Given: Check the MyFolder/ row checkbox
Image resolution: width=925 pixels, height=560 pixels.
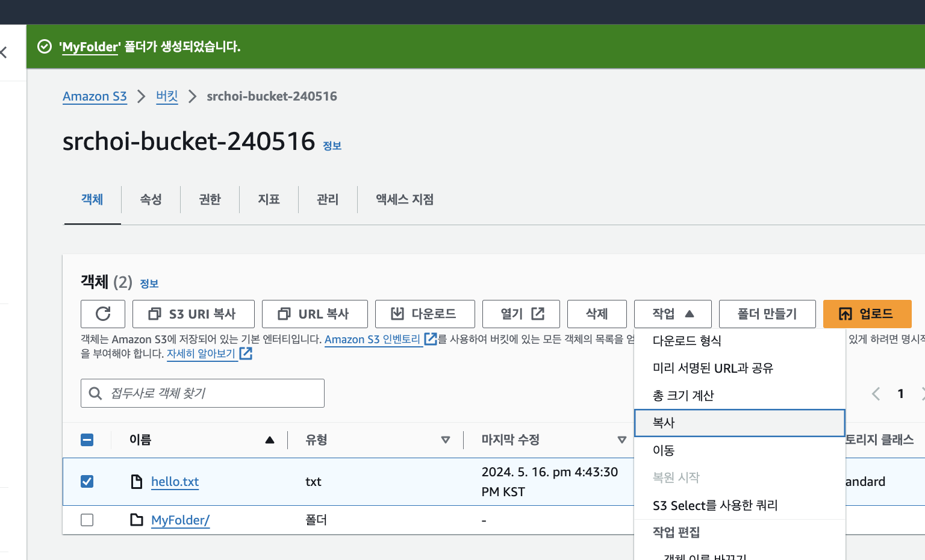Looking at the screenshot, I should tap(87, 520).
